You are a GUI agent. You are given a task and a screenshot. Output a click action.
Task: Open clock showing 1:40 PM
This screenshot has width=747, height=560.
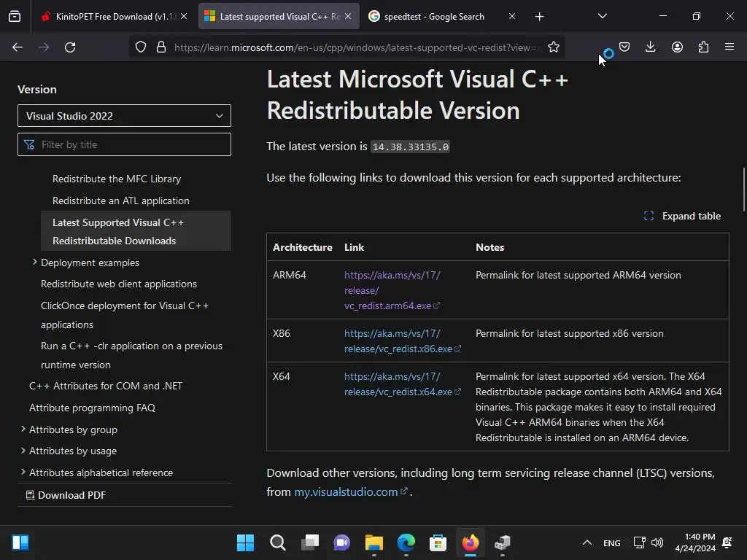(x=695, y=542)
